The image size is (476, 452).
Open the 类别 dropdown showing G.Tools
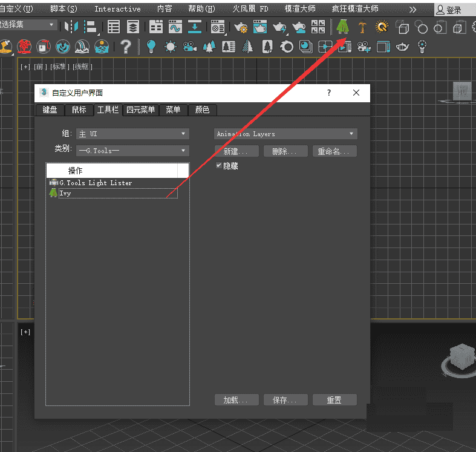pyautogui.click(x=133, y=151)
